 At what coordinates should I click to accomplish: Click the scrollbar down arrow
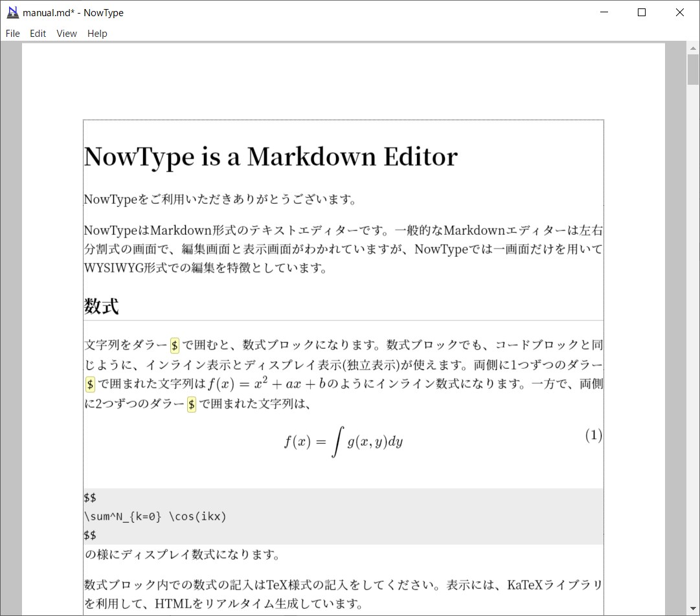click(x=692, y=607)
